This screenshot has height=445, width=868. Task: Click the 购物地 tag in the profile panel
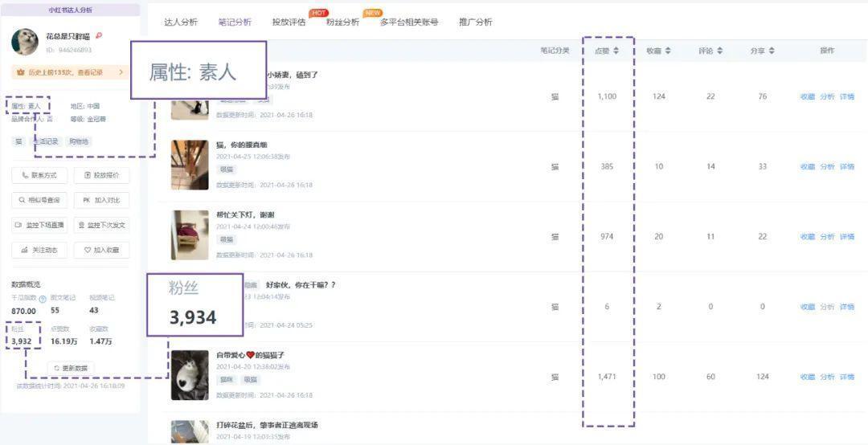click(x=79, y=141)
